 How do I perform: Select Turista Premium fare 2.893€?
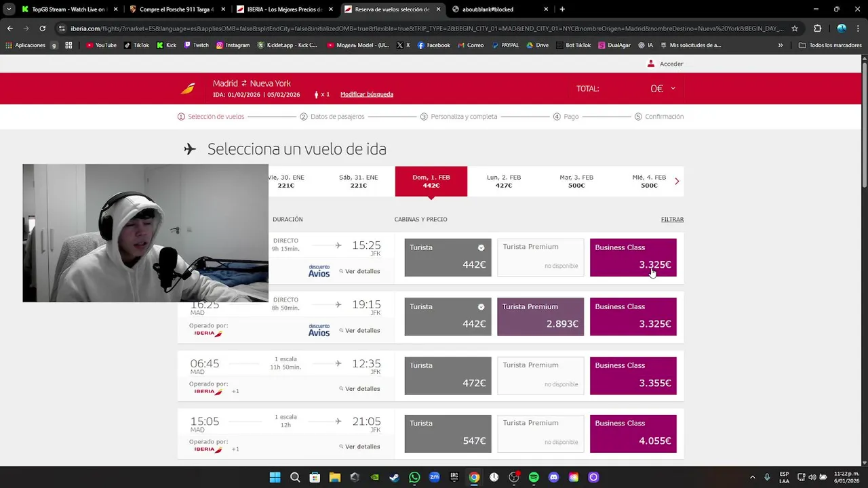pos(540,317)
